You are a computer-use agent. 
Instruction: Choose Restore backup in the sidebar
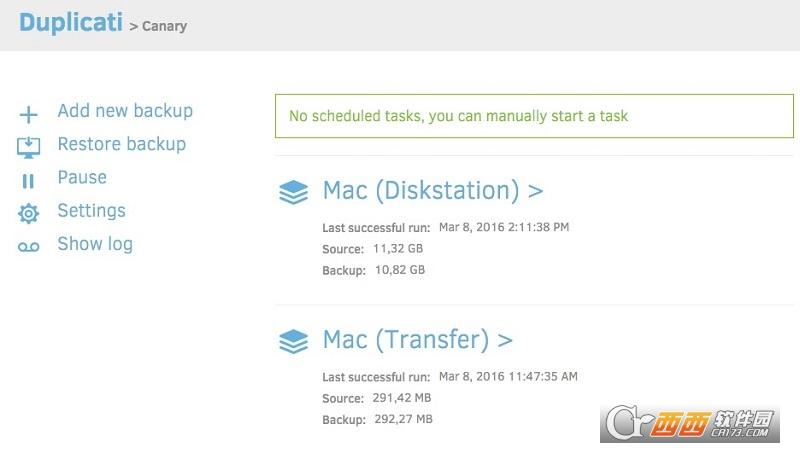coord(121,144)
